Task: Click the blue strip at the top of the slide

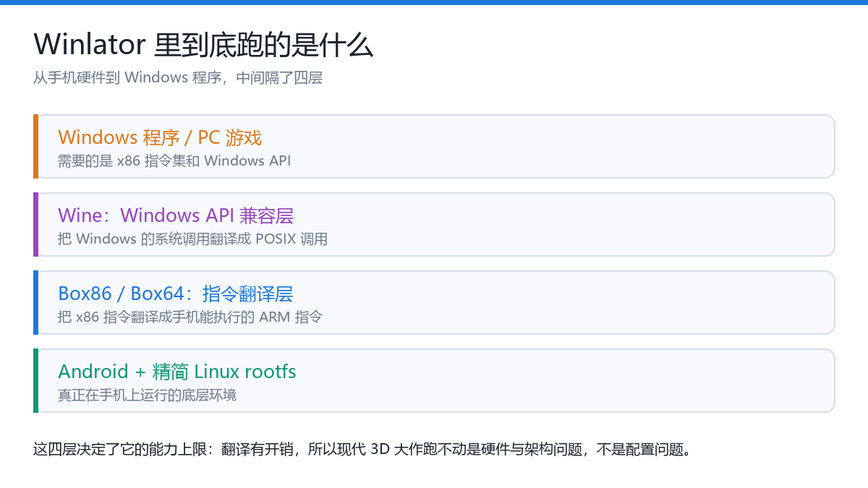Action: pos(434,2)
